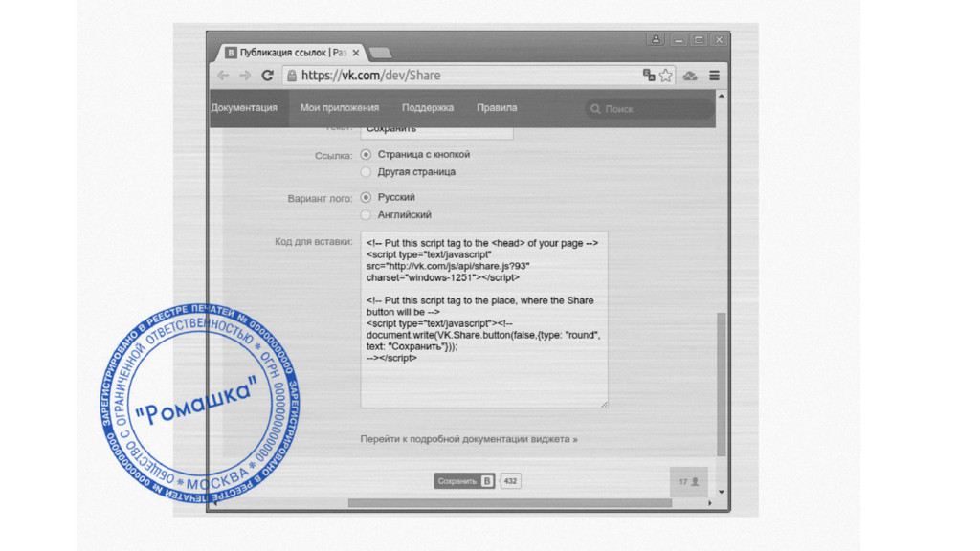Click the user profile icon in title bar
The width and height of the screenshot is (980, 551).
point(656,39)
